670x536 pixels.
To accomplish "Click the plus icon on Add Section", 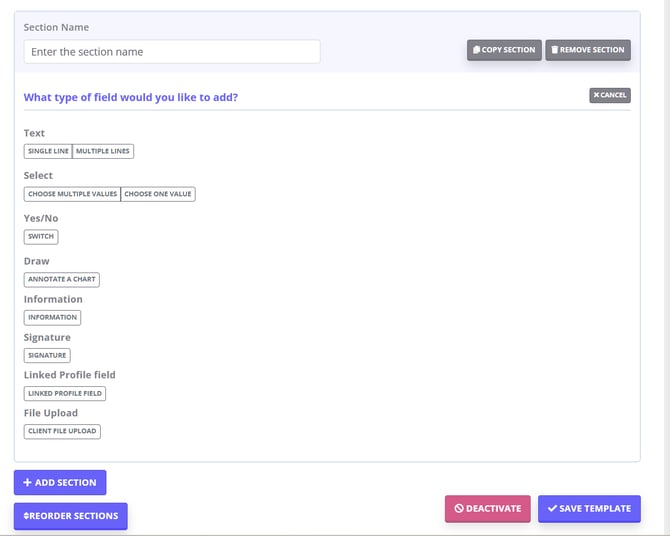I will pos(27,483).
